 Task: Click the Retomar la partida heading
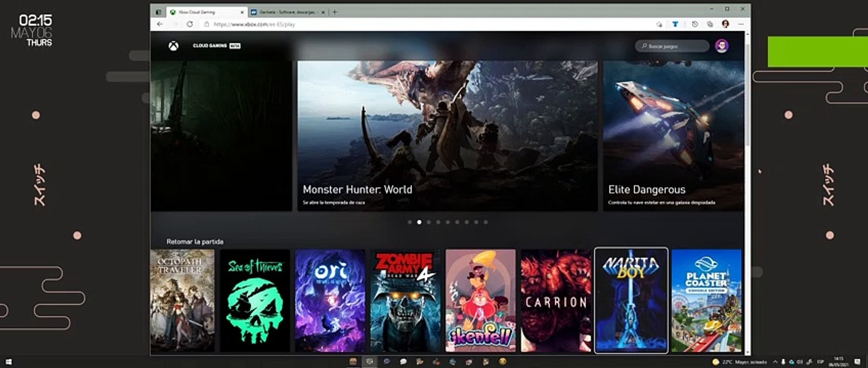point(194,241)
